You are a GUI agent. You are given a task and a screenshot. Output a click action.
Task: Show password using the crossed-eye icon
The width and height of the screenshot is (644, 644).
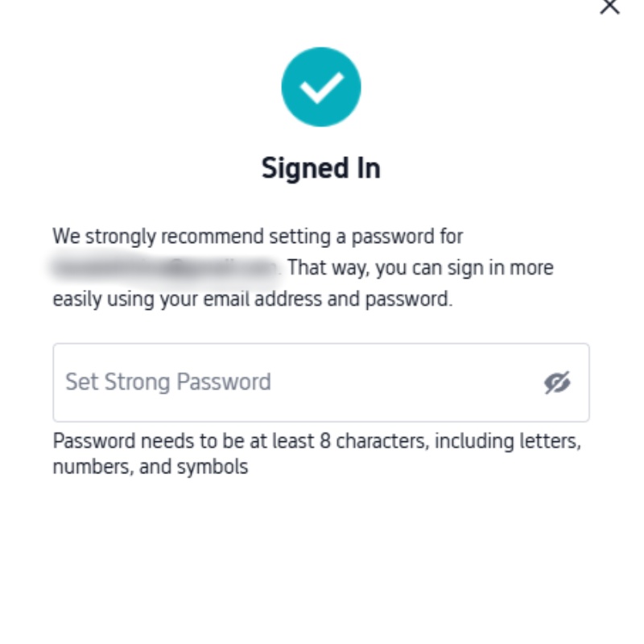pos(556,382)
